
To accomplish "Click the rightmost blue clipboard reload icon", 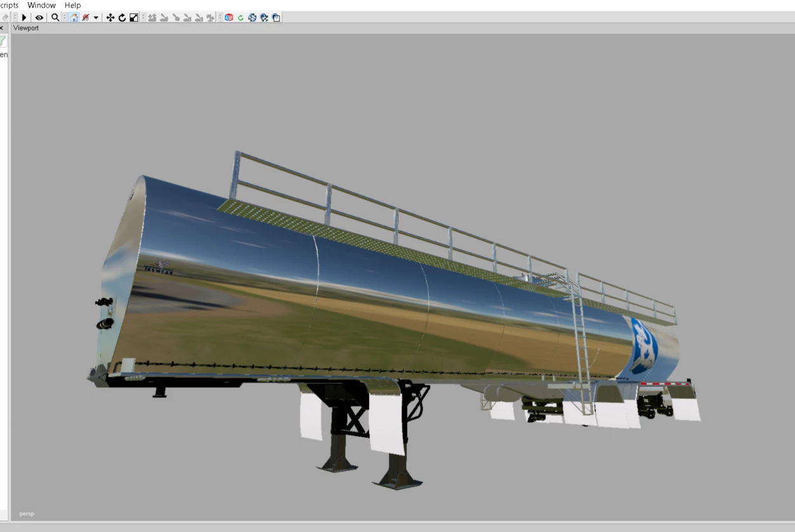I will (275, 17).
